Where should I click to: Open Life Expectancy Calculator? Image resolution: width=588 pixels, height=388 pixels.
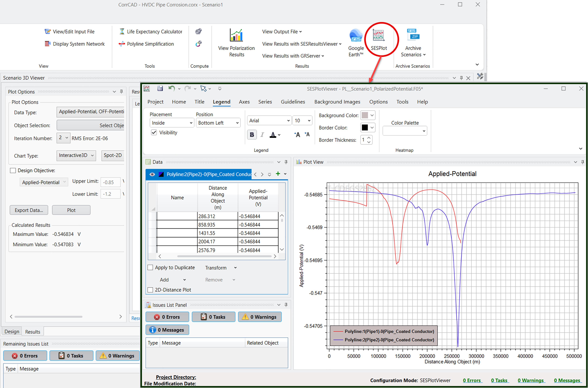coord(151,31)
